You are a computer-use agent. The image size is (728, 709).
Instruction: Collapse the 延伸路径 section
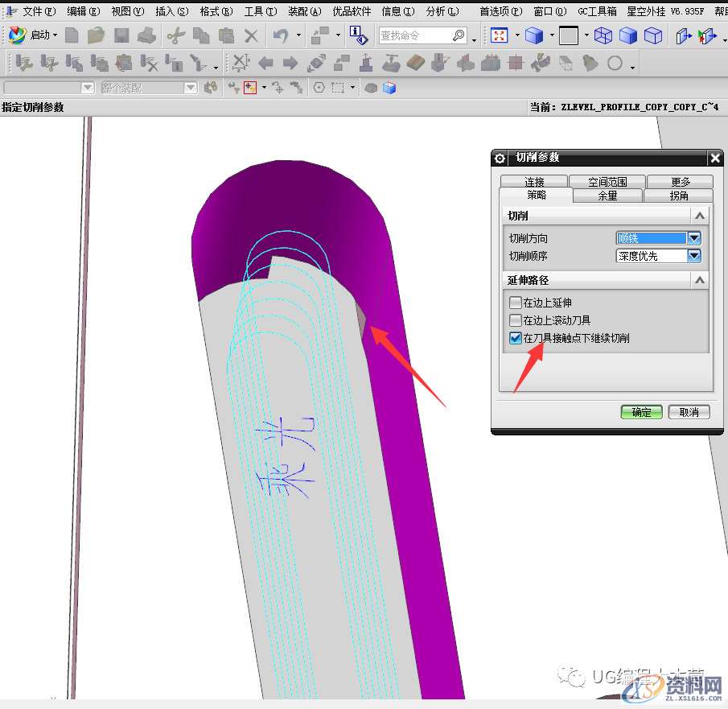(x=700, y=281)
